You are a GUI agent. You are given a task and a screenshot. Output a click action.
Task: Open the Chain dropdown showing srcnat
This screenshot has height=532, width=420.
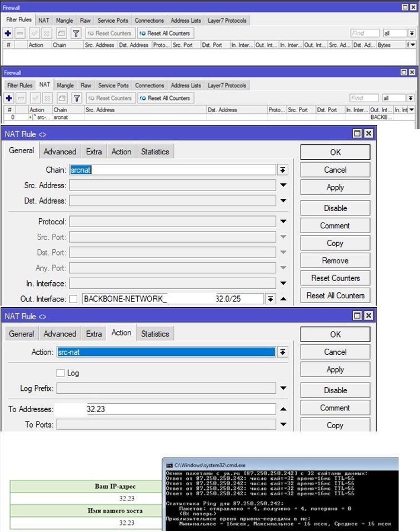pyautogui.click(x=283, y=170)
